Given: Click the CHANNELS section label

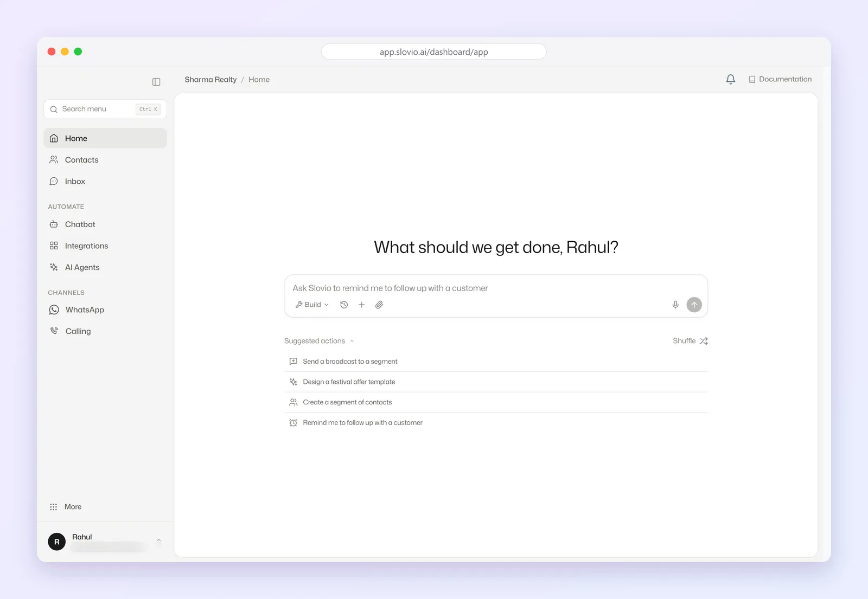Looking at the screenshot, I should point(66,293).
